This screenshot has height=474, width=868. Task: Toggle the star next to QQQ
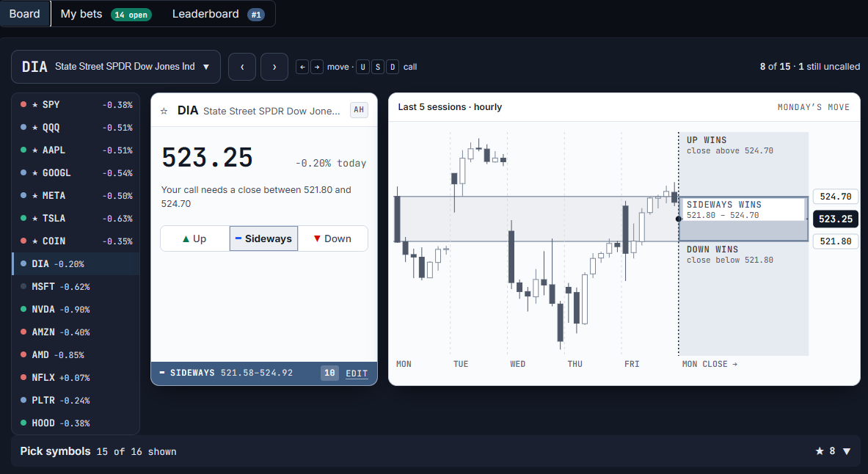click(35, 128)
